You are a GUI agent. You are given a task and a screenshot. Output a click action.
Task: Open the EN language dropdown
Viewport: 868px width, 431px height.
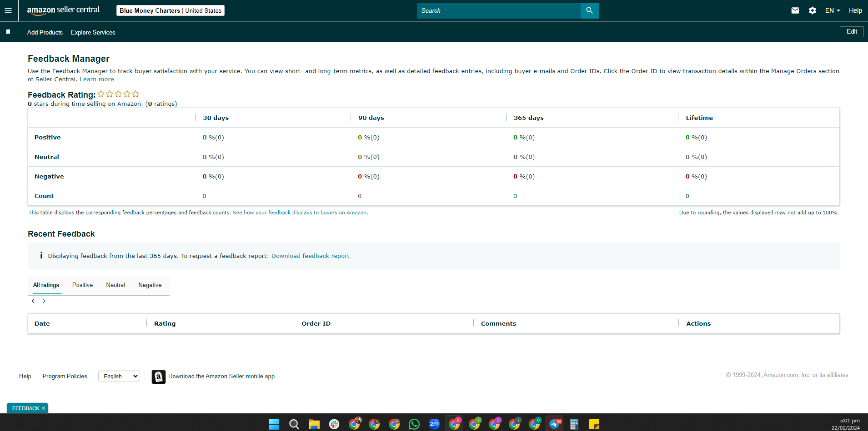coord(833,10)
